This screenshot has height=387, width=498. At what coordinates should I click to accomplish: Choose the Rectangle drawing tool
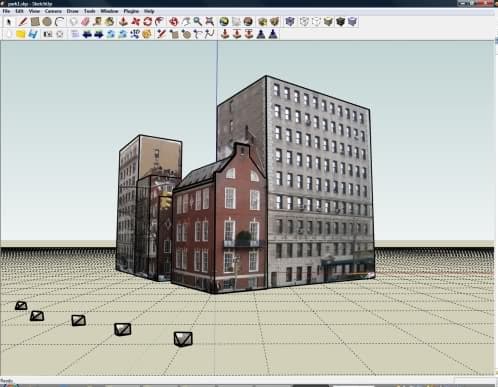coord(35,22)
